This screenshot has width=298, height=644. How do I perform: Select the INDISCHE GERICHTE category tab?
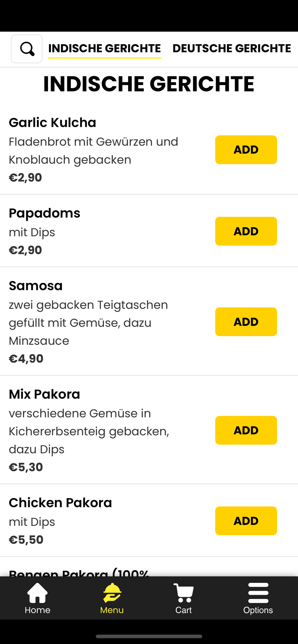point(104,49)
